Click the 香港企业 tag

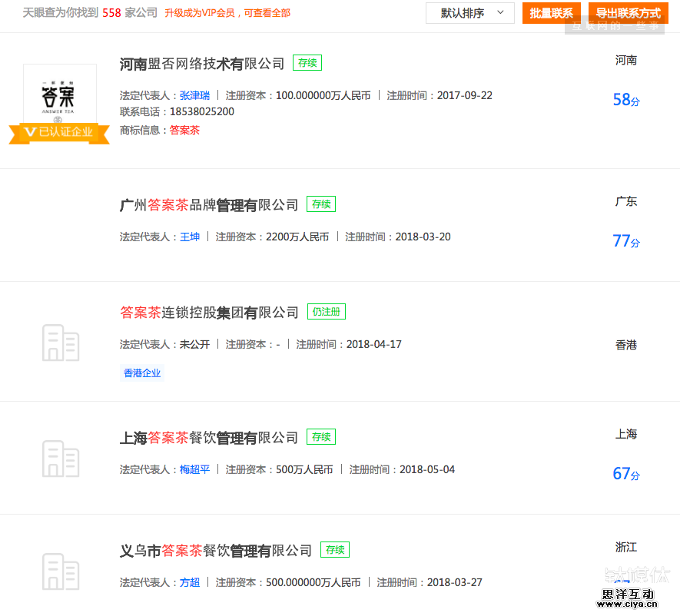(141, 373)
